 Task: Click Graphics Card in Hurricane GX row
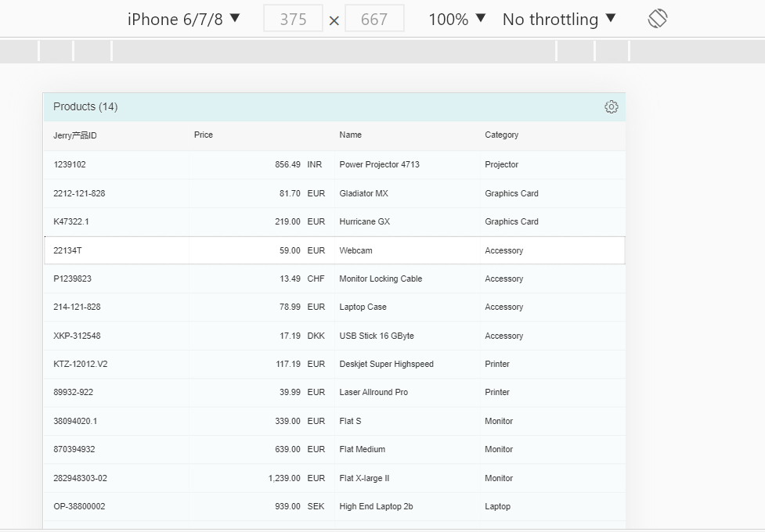[511, 222]
